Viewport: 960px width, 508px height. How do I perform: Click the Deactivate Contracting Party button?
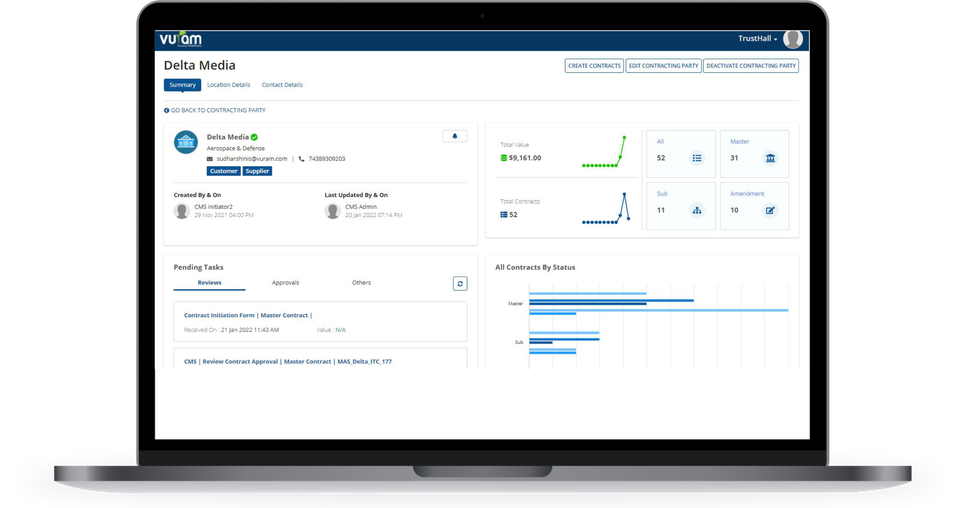[x=751, y=65]
